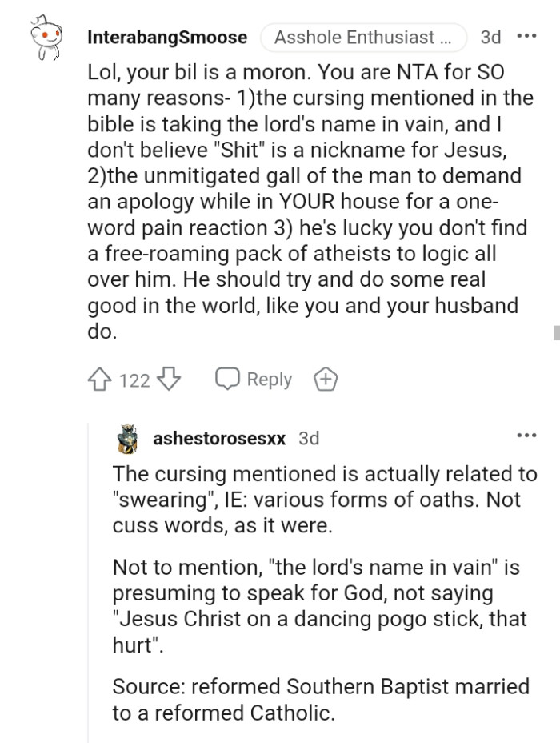Screen dimensions: 560x743
Task: Click the Reply speech bubble icon
Action: click(x=228, y=379)
